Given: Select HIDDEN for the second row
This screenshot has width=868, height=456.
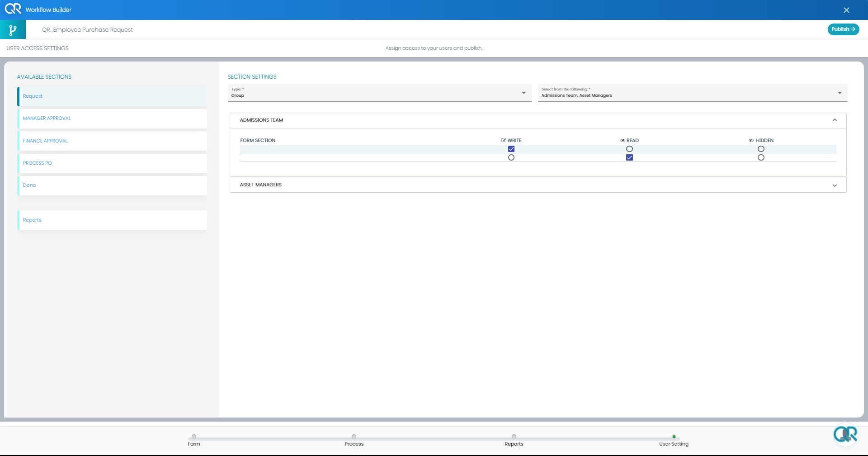Looking at the screenshot, I should [761, 157].
